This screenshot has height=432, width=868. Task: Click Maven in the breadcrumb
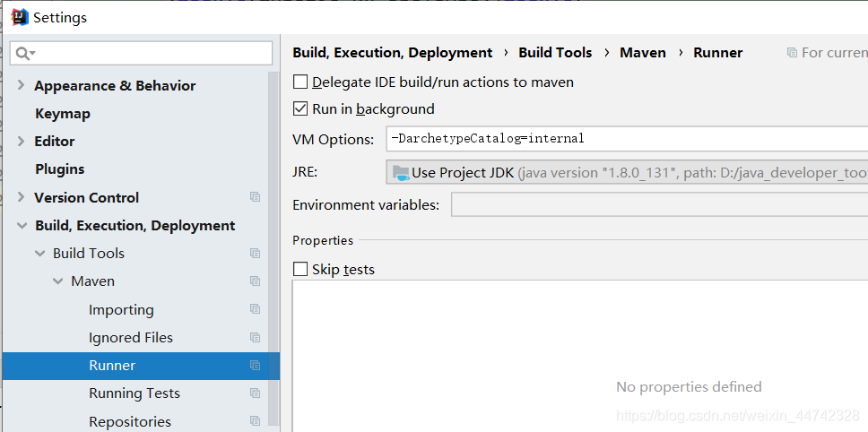click(x=643, y=53)
